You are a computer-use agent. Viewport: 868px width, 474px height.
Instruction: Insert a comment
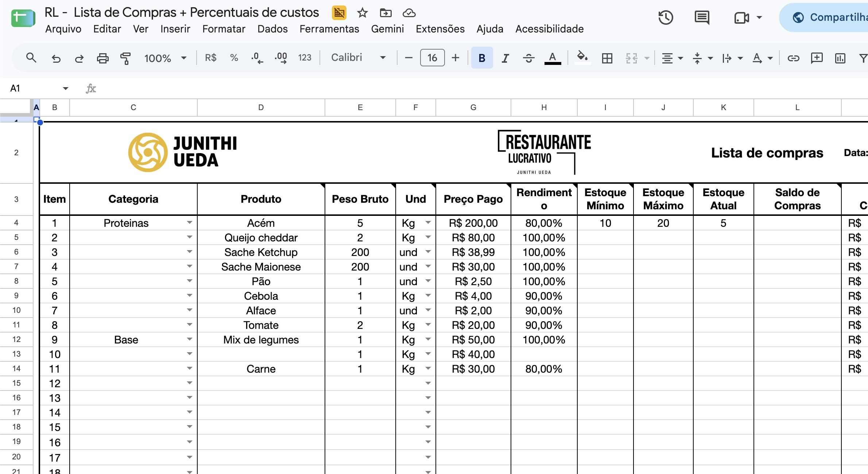[x=817, y=58]
